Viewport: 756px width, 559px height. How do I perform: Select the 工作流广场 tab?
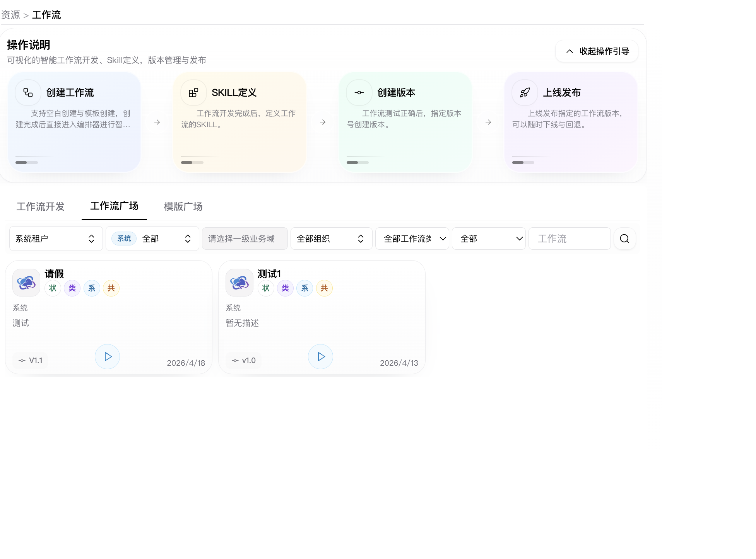(x=114, y=206)
